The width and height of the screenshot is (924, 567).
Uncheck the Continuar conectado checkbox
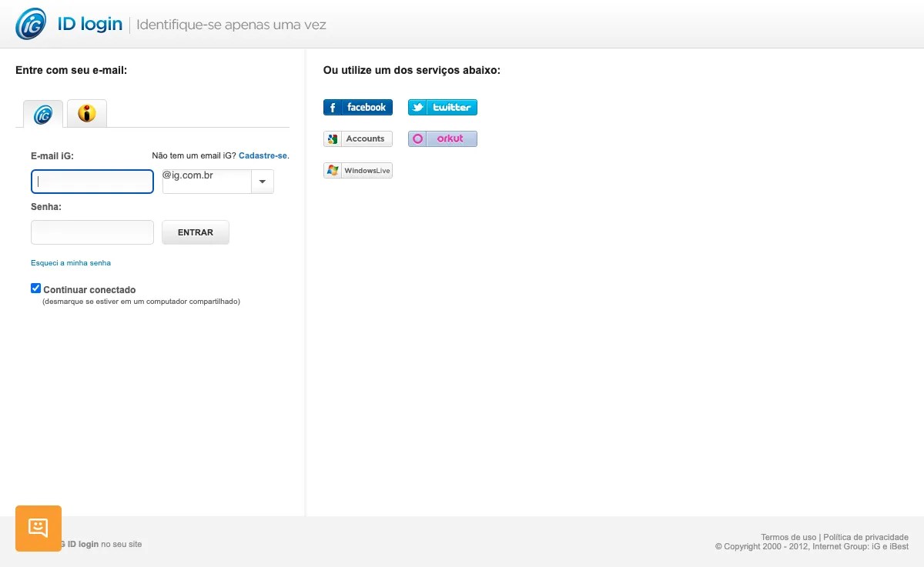pyautogui.click(x=35, y=288)
